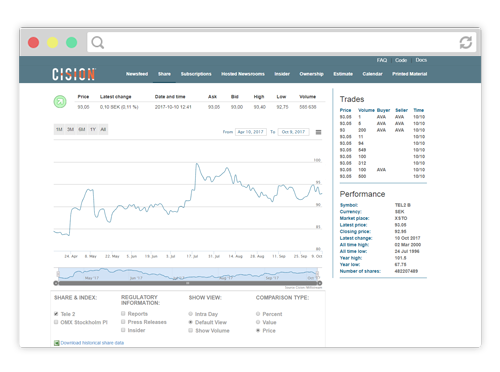Check the Press Releases checkbox
The height and width of the screenshot is (372, 500).
(x=123, y=322)
